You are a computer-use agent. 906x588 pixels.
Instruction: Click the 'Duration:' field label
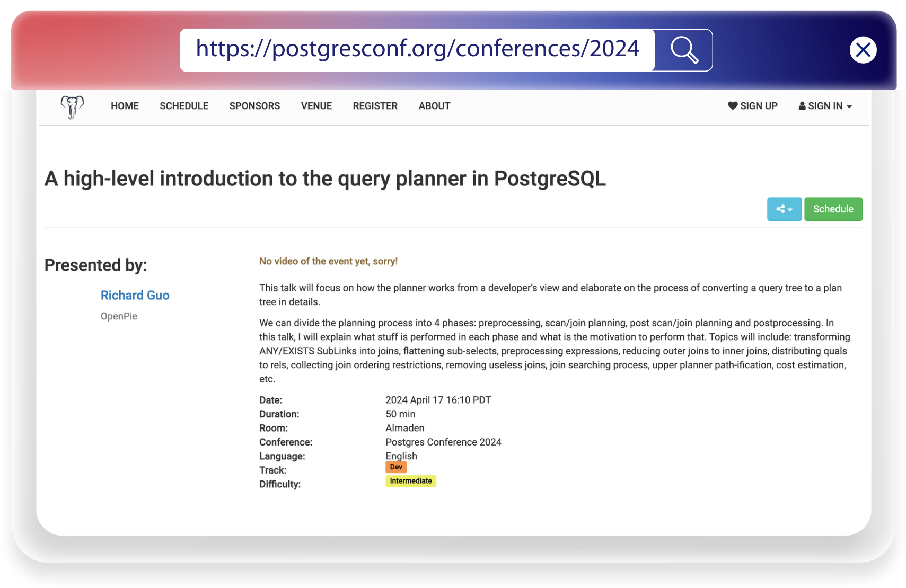coord(279,414)
